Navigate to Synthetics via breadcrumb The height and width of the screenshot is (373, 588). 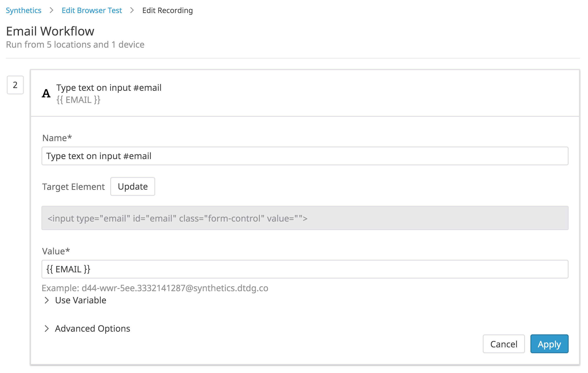coord(23,10)
